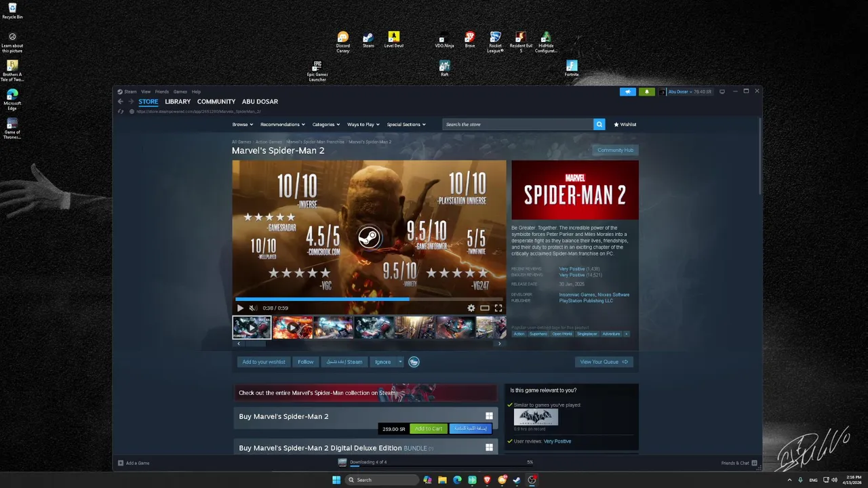Open the Games menu

pos(180,91)
